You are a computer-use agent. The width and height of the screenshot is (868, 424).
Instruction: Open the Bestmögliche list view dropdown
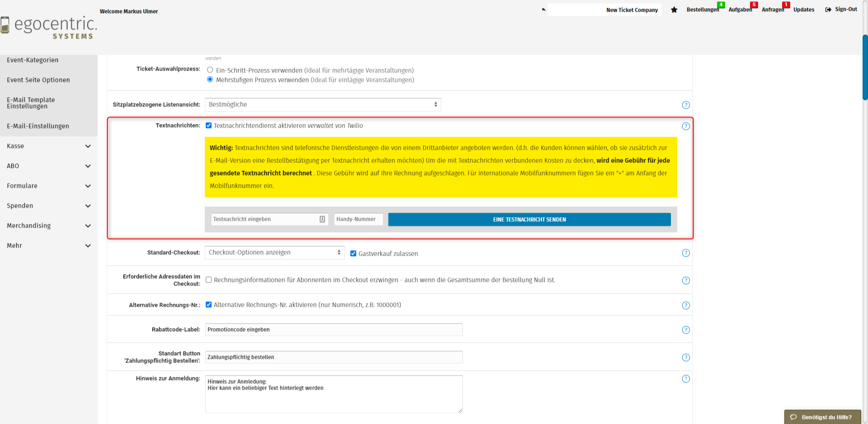point(323,105)
